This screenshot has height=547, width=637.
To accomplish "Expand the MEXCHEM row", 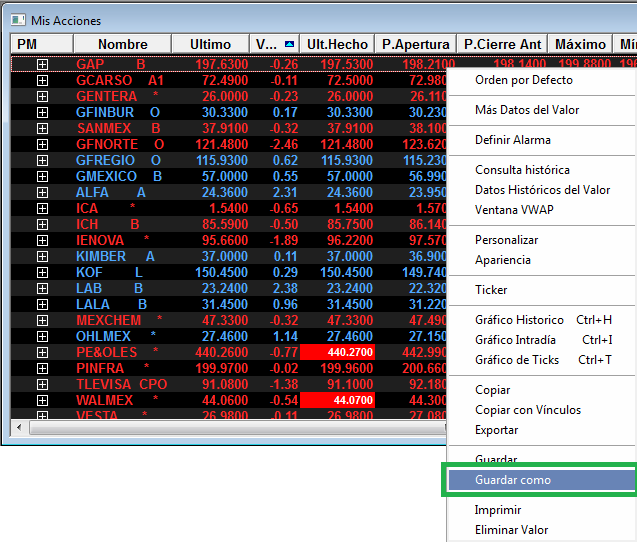I will tap(42, 321).
